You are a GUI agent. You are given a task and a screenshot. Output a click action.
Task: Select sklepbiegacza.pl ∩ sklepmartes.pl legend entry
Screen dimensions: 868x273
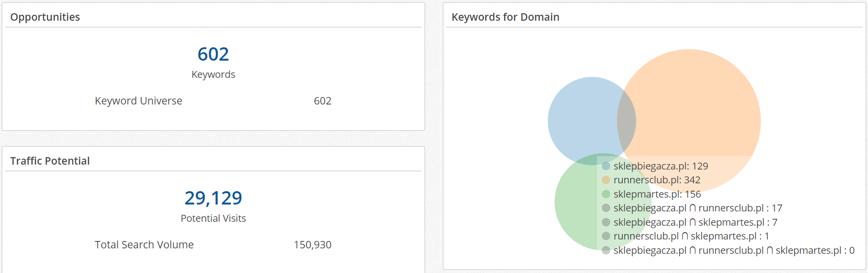tap(690, 222)
